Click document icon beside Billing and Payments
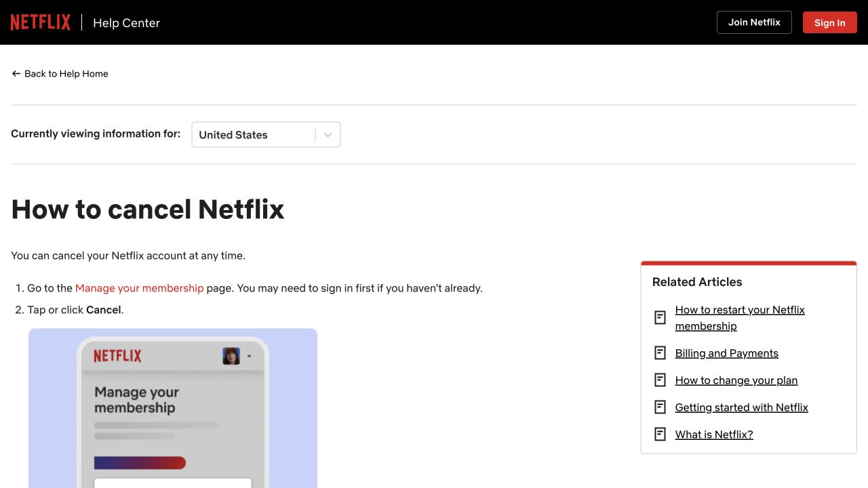This screenshot has width=868, height=488. 660,352
